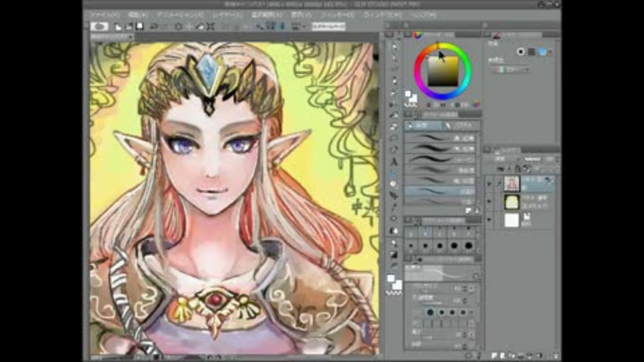644x362 pixels.
Task: Open CLIP STUDIO launcher icon in command bar
Action: 99,27
